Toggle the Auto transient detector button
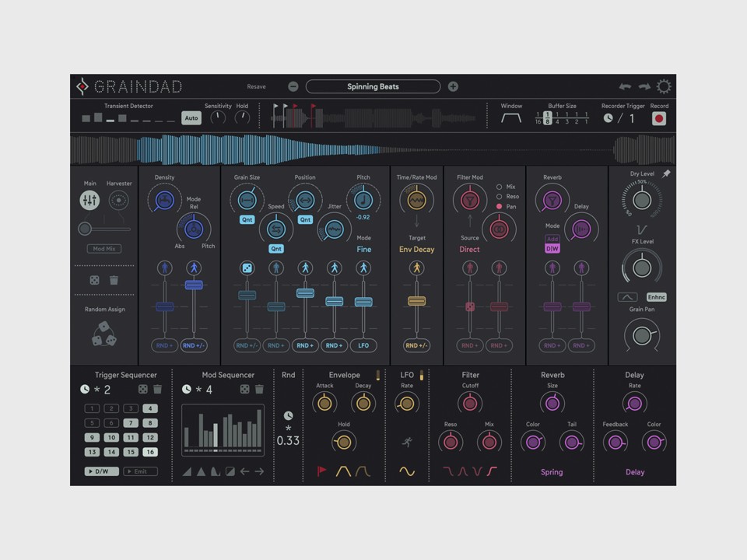Screen dimensions: 747x560 pyautogui.click(x=191, y=118)
